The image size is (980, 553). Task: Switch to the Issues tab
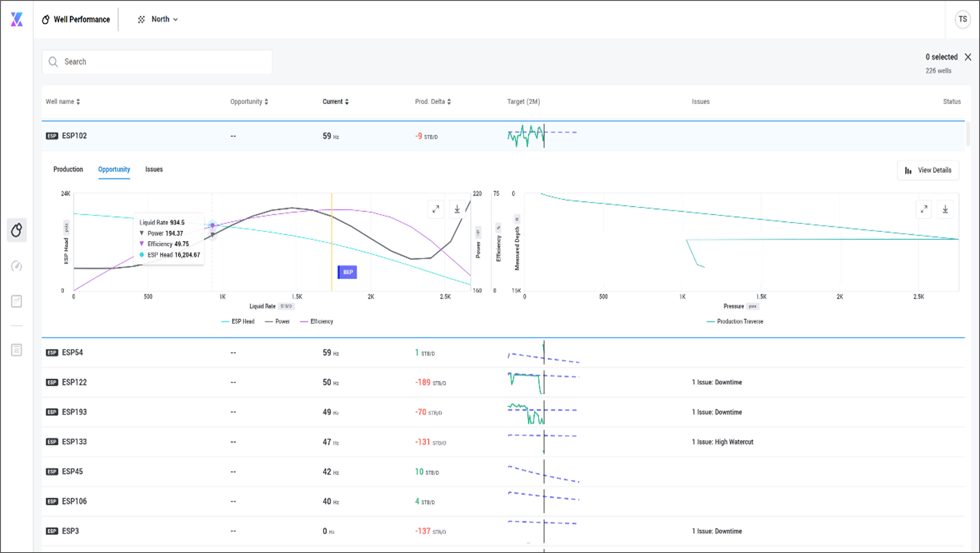154,169
